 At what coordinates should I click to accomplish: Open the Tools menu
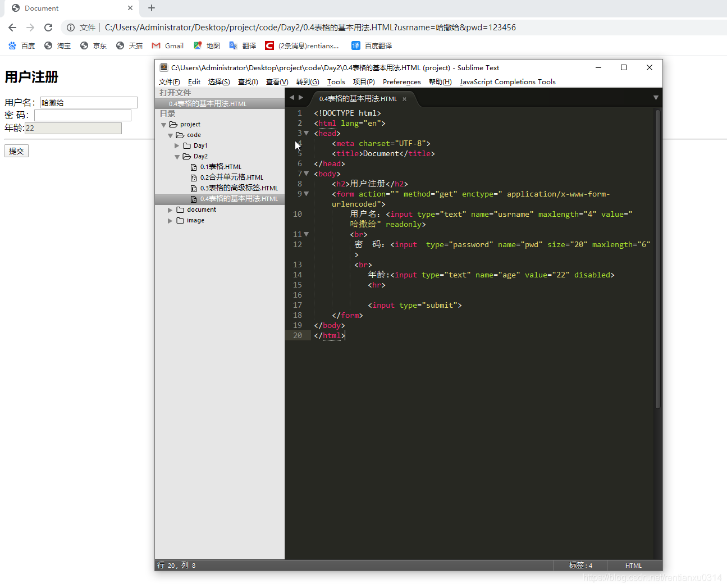[x=336, y=82]
